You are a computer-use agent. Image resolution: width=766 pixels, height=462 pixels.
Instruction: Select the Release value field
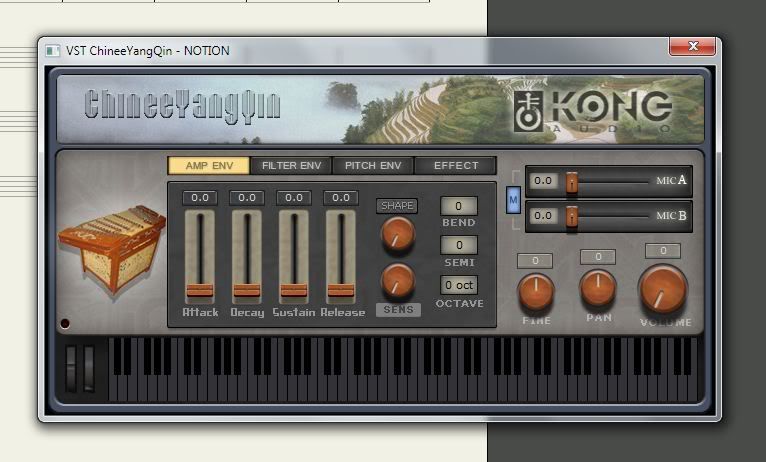coord(340,198)
